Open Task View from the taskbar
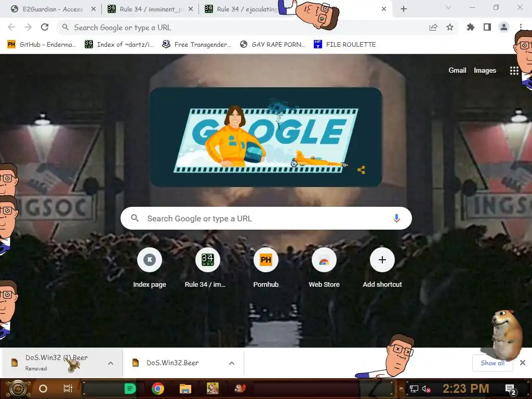This screenshot has height=399, width=532. pyautogui.click(x=68, y=389)
